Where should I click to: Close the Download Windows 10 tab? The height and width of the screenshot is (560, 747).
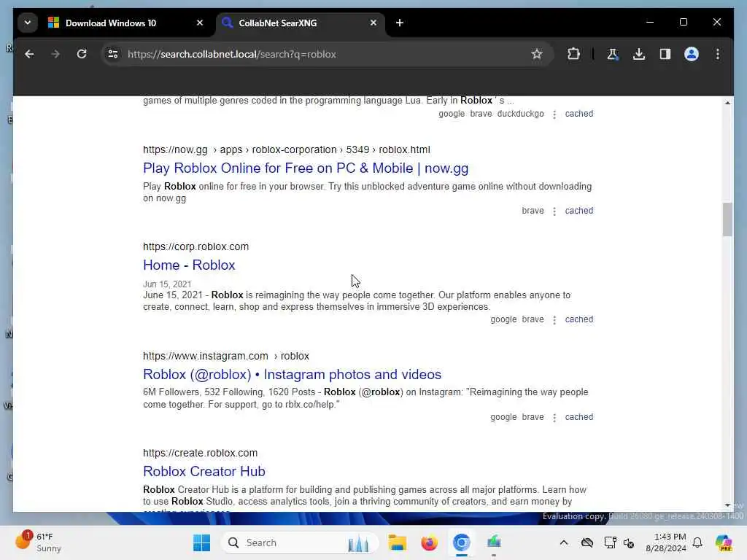200,23
